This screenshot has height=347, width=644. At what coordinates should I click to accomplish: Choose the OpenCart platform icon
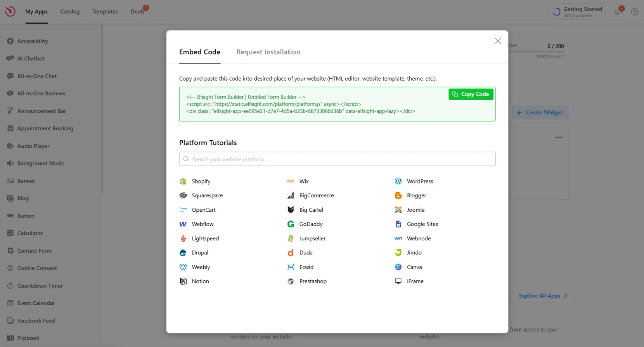click(x=183, y=210)
